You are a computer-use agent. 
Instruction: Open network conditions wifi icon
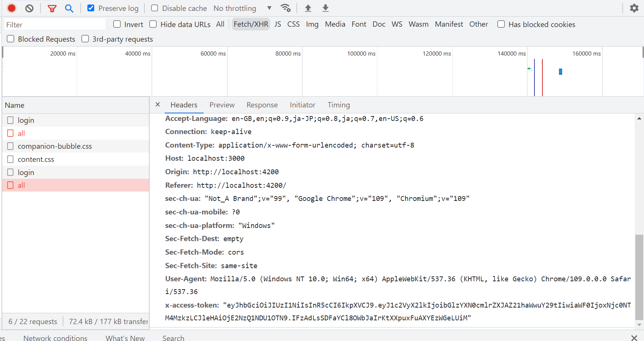(285, 8)
